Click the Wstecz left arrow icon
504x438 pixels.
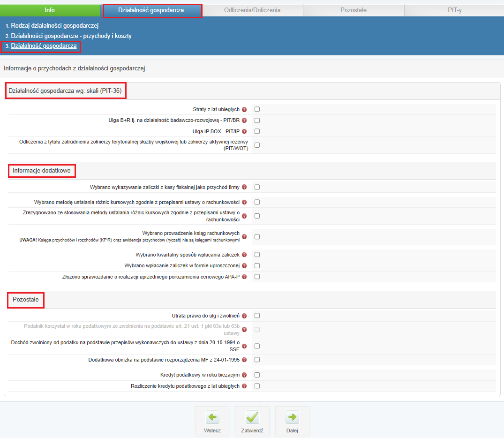coord(212,417)
